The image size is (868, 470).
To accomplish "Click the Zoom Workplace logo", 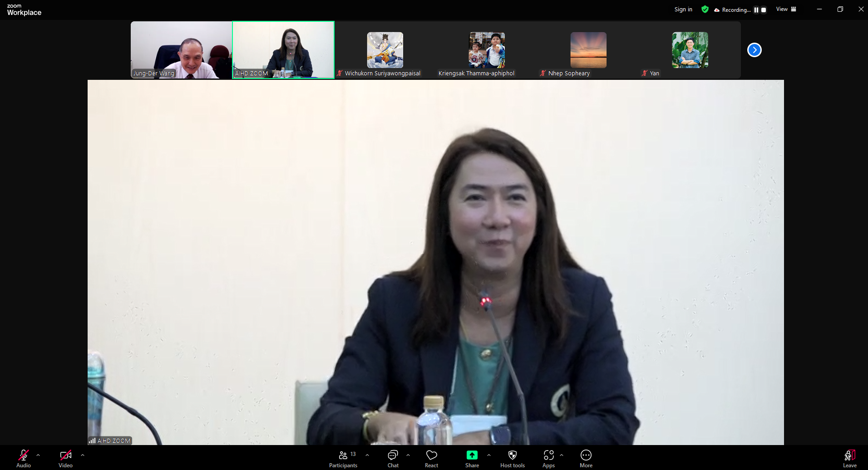I will tap(24, 10).
